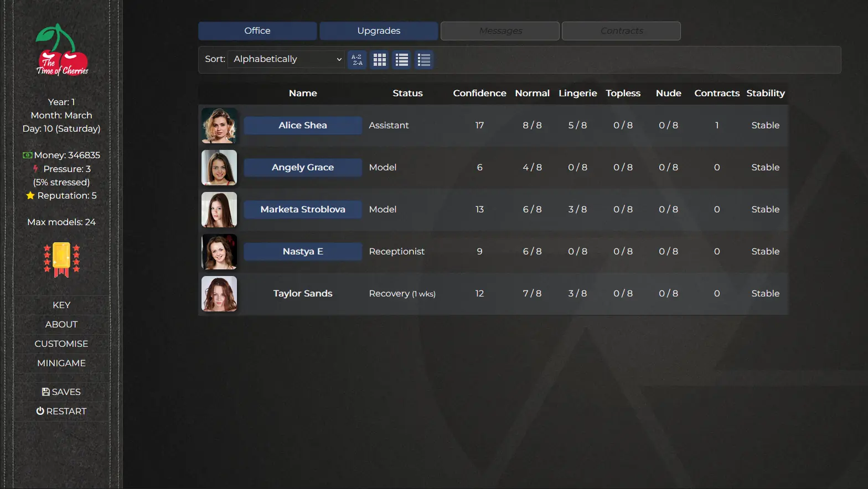
Task: Switch to grid view icon
Action: (x=380, y=60)
